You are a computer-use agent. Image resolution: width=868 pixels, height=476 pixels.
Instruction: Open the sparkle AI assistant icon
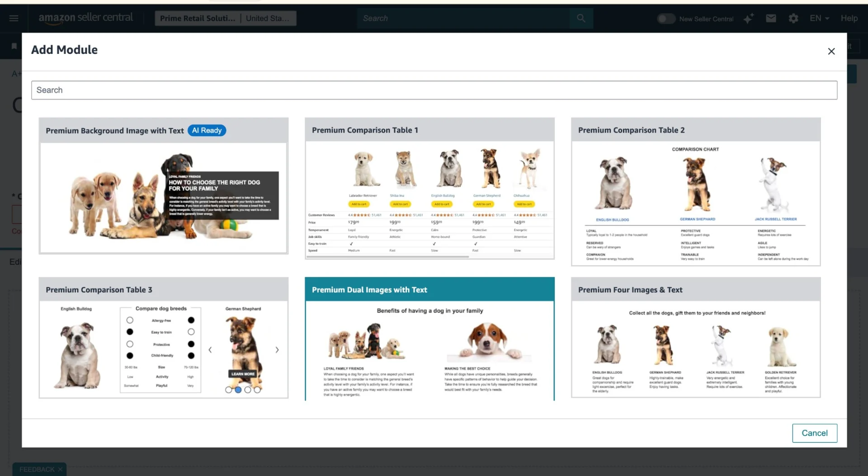(748, 19)
